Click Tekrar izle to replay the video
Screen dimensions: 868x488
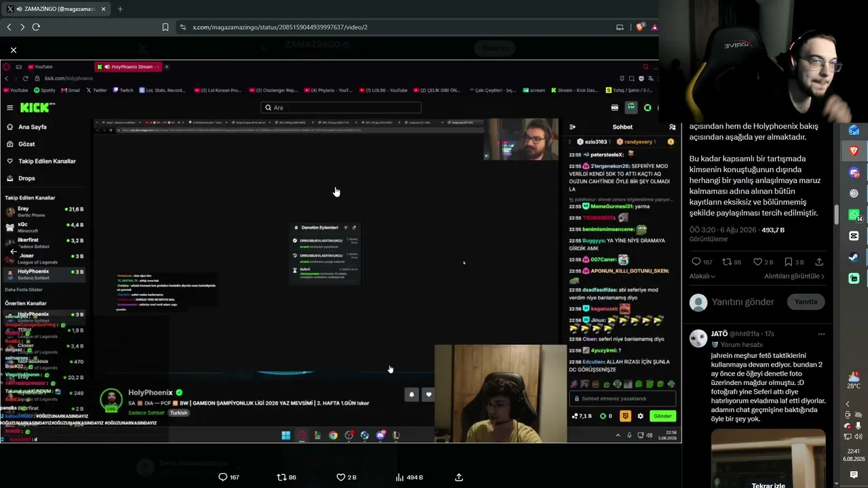coord(768,485)
